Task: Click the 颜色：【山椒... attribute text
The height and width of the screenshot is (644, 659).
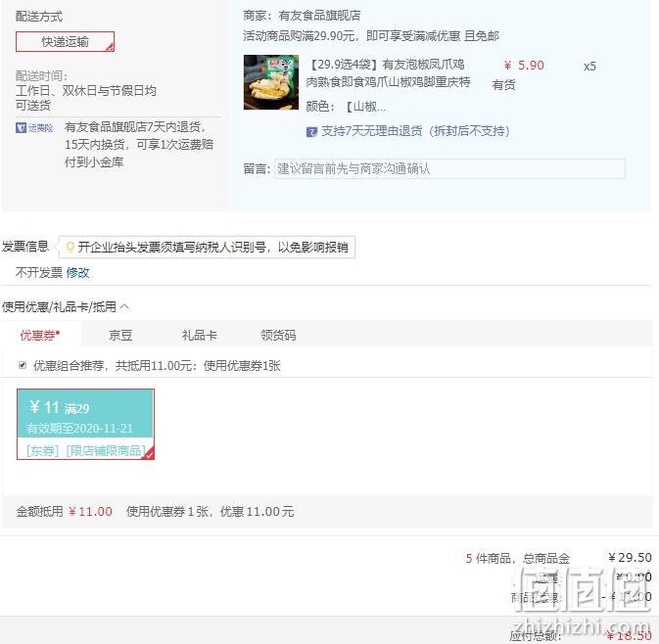Action: [x=346, y=107]
